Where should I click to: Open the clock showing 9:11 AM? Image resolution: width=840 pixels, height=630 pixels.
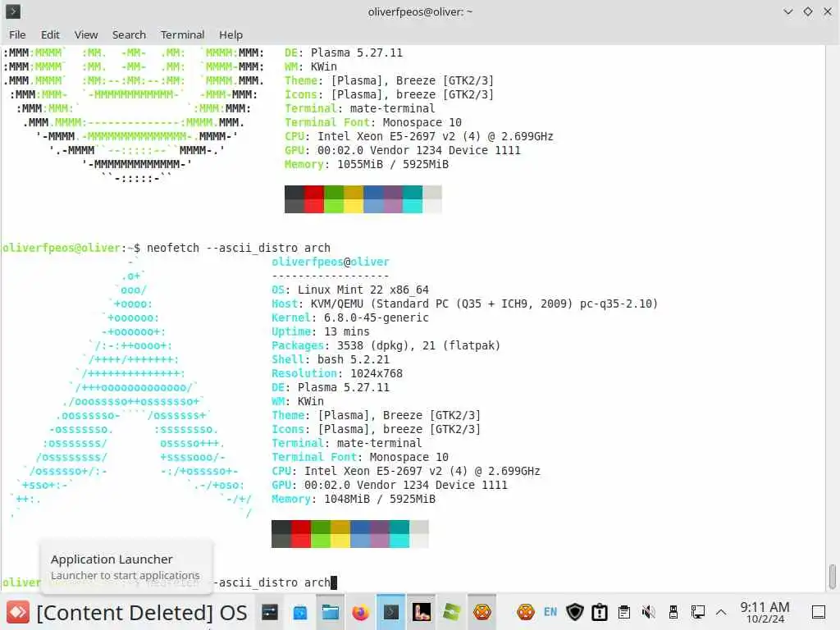[x=765, y=612]
